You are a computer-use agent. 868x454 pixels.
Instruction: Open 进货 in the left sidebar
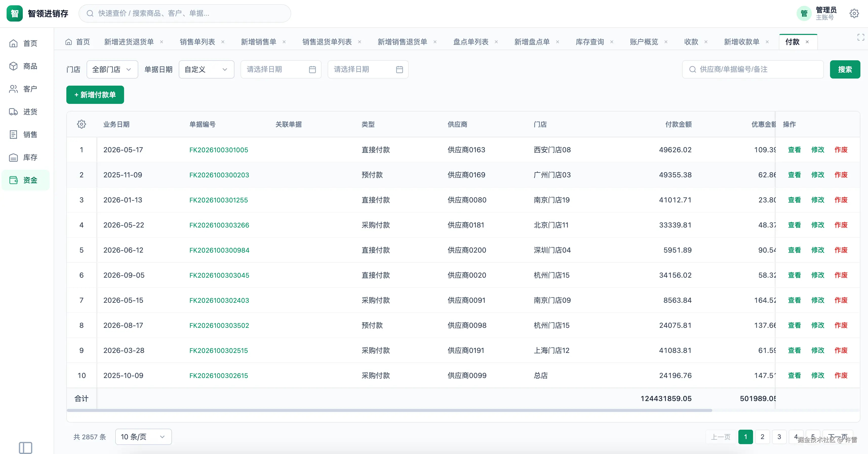[26, 111]
